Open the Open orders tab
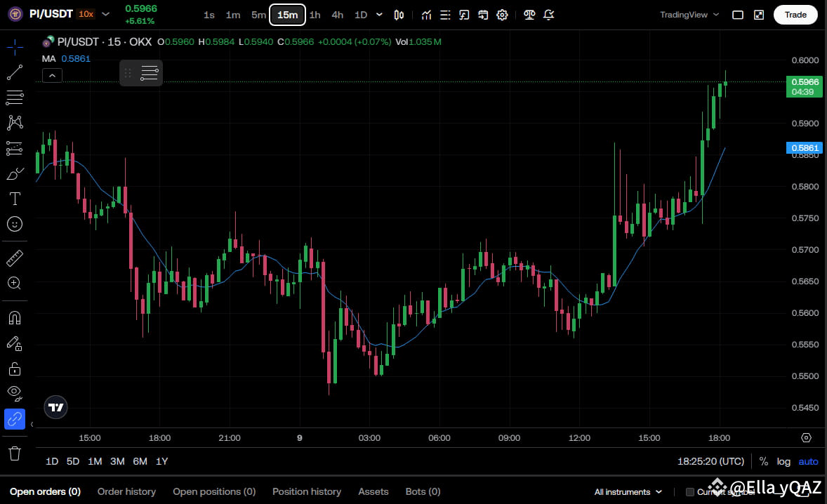Screen dimensions: 827x504 pyautogui.click(x=46, y=491)
